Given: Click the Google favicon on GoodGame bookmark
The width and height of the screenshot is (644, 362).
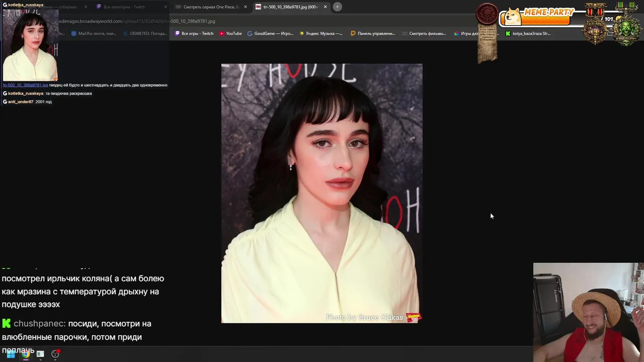Looking at the screenshot, I should click(250, 33).
